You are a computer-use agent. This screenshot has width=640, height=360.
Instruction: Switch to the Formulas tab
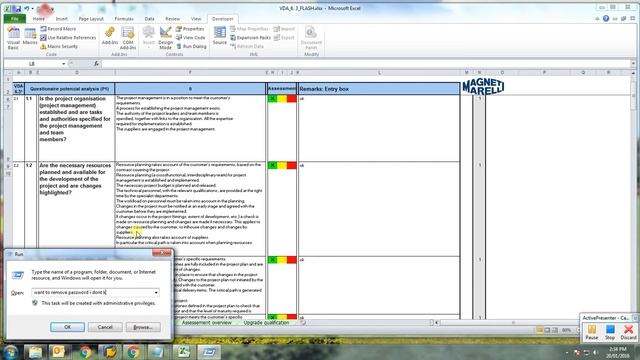click(124, 19)
